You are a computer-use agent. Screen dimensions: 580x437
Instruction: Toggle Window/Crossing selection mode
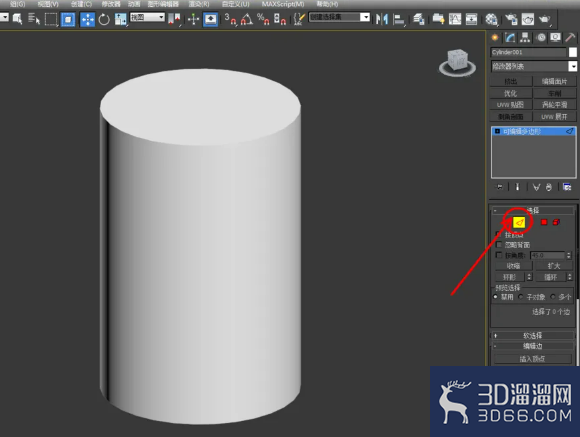[68, 19]
